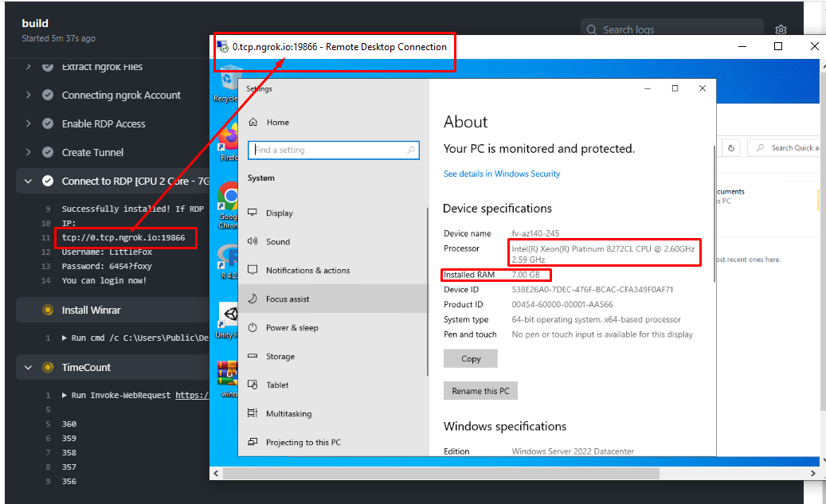This screenshot has height=504, width=826.
Task: Click the Sound speaker icon in sidebar
Action: 252,241
